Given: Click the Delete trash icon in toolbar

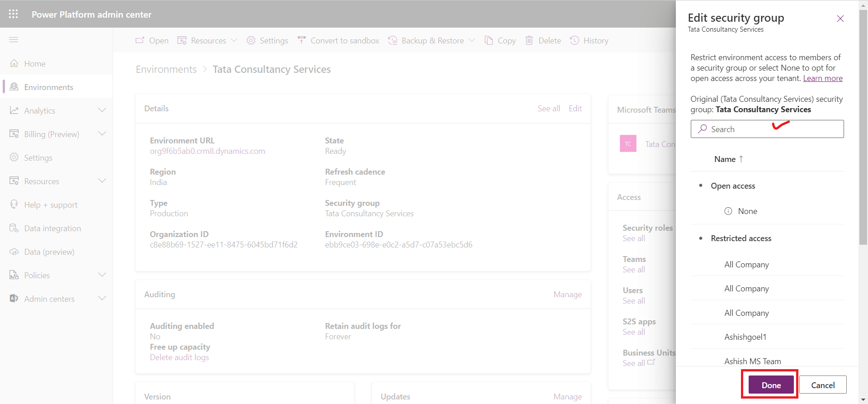Looking at the screenshot, I should pyautogui.click(x=529, y=40).
